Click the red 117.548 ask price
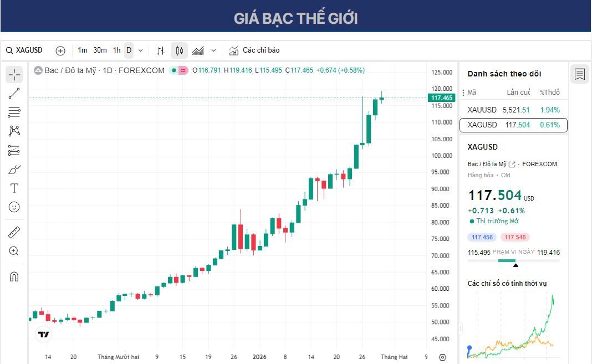Viewport: 592px width, 364px height. click(515, 237)
